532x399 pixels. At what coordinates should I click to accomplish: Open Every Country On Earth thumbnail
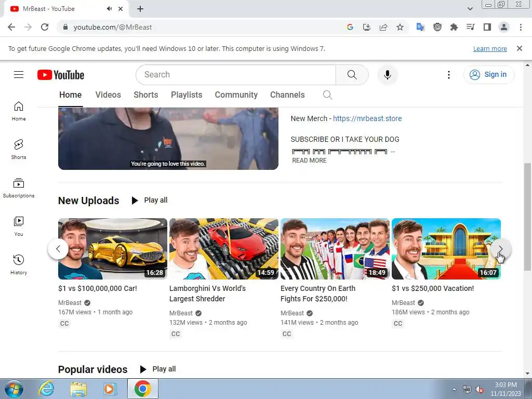coord(335,249)
